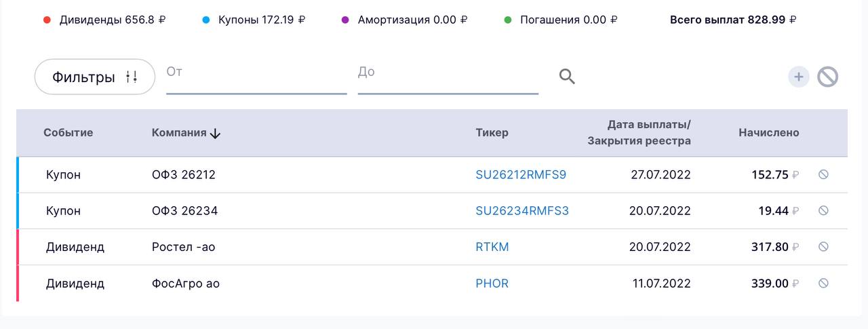Image resolution: width=868 pixels, height=329 pixels.
Task: Open the SU26212RMFS9 ticker link
Action: click(521, 174)
